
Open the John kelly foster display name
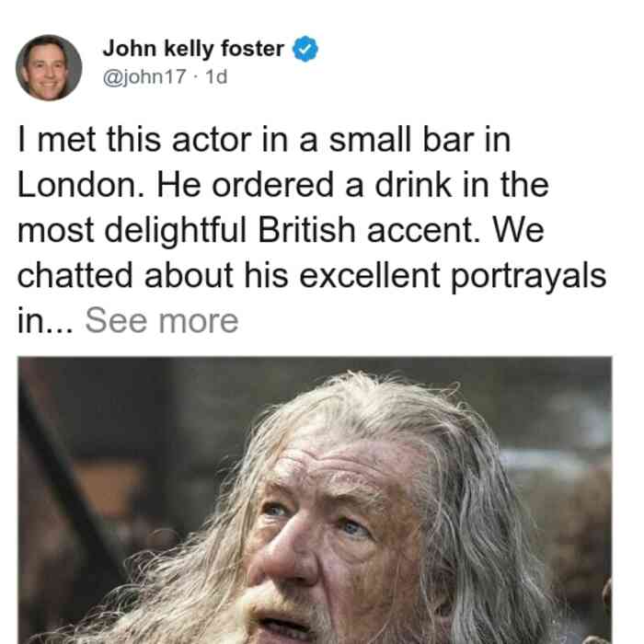[x=193, y=49]
